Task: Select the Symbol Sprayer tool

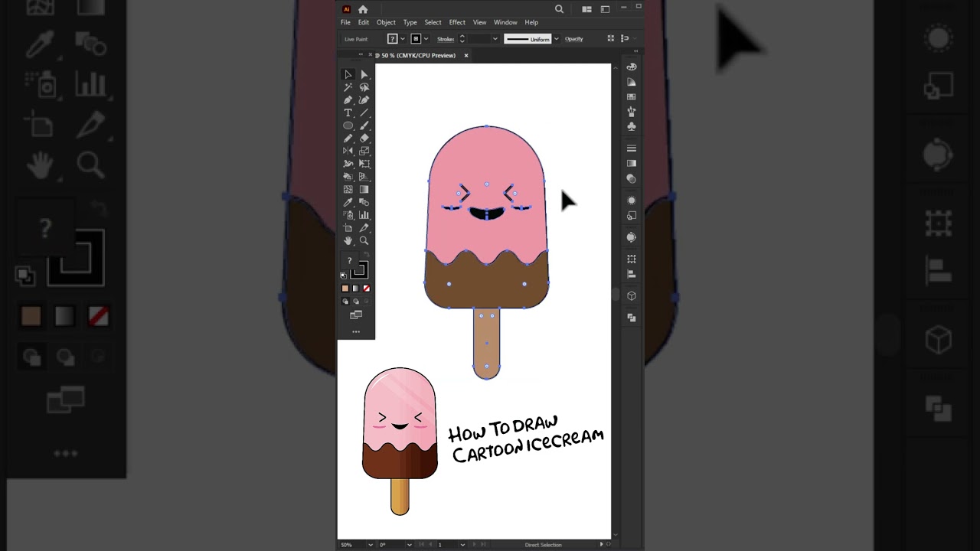Action: pyautogui.click(x=348, y=215)
